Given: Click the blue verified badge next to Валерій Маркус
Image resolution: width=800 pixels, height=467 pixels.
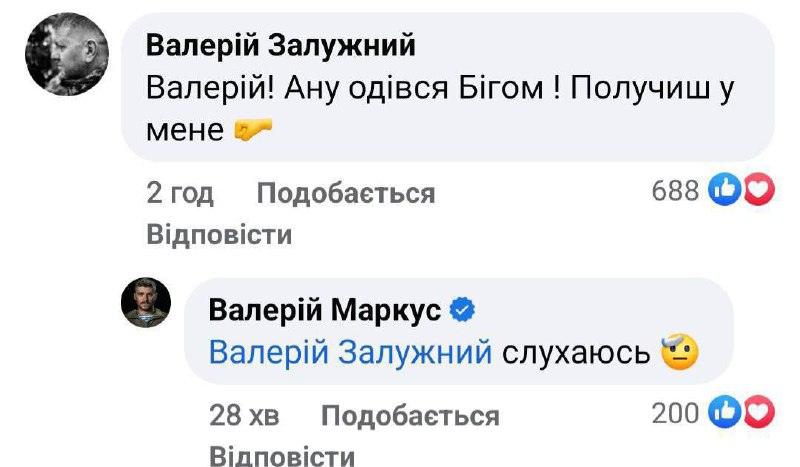Looking at the screenshot, I should (x=461, y=311).
